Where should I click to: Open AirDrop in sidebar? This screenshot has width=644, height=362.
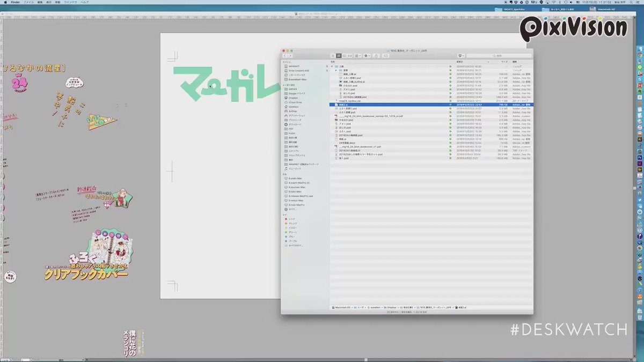292,111
